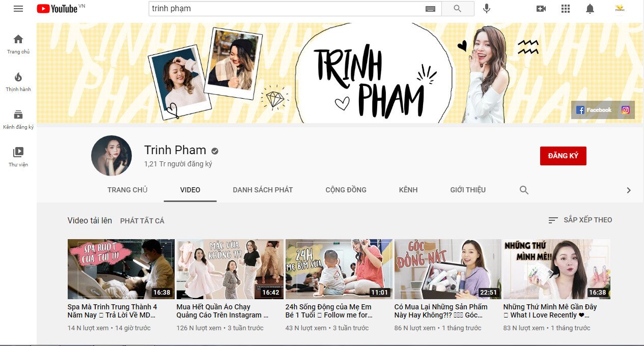Screen dimensions: 644x346
Task: Open video title 24h Sống Động của Mẹ
Action: (x=329, y=311)
